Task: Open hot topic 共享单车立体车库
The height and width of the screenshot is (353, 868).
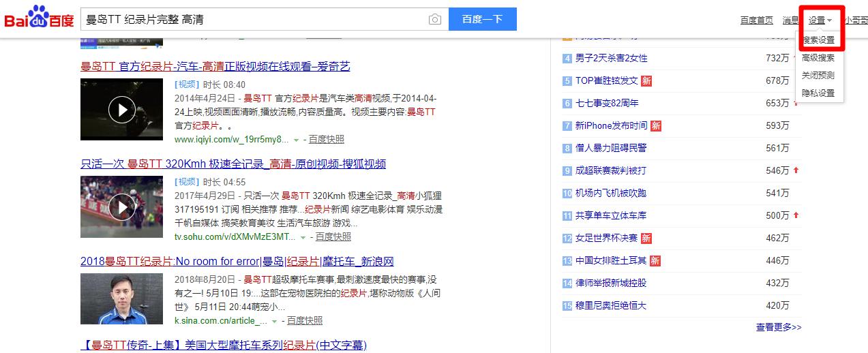Action: pyautogui.click(x=611, y=215)
